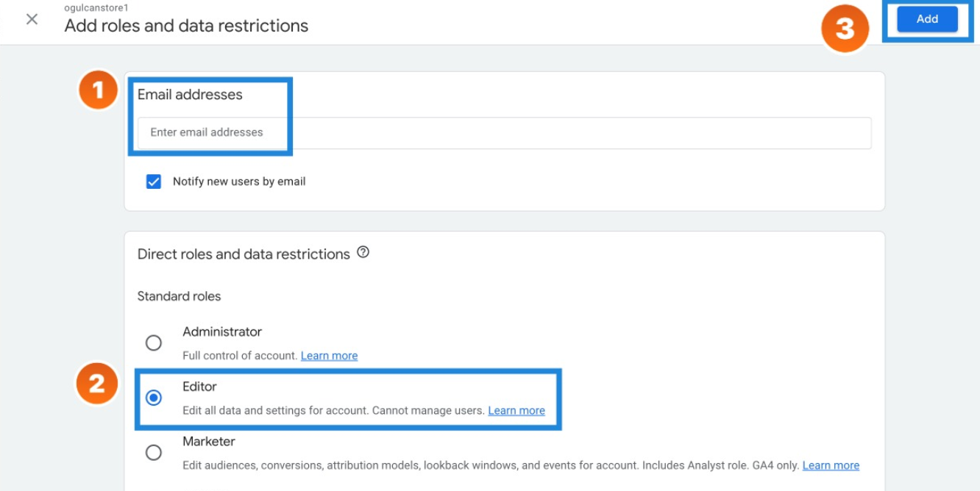Click the orange step 2 badge
The image size is (980, 491).
click(97, 383)
